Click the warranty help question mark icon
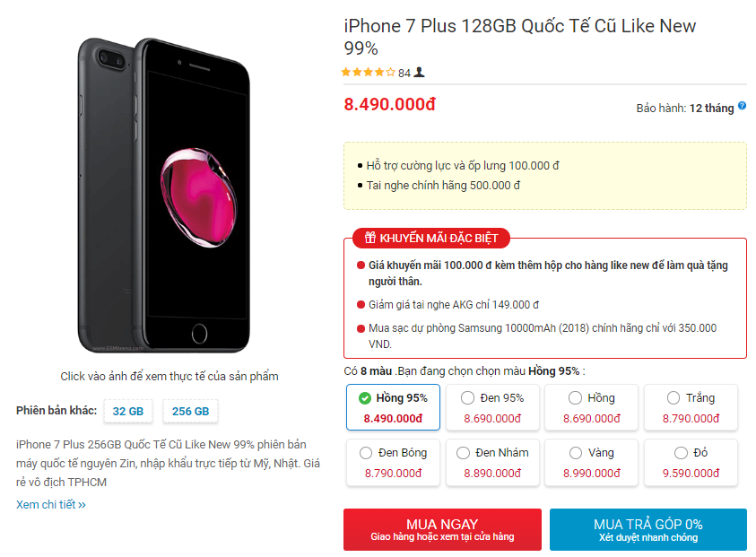The height and width of the screenshot is (557, 756). pyautogui.click(x=742, y=106)
